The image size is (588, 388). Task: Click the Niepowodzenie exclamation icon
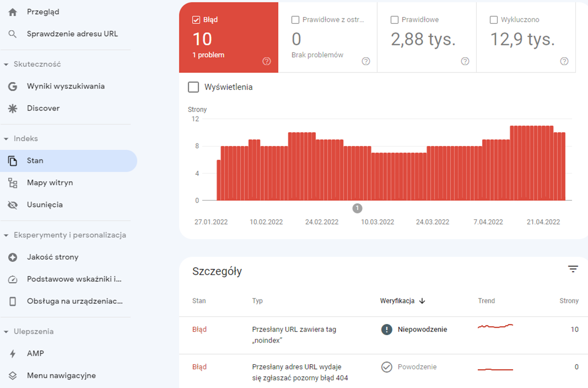pos(387,330)
